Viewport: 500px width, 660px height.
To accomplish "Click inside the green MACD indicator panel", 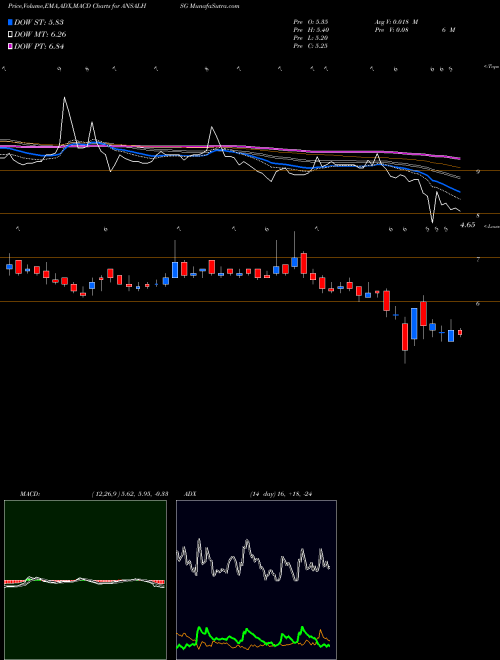I will pyautogui.click(x=85, y=580).
